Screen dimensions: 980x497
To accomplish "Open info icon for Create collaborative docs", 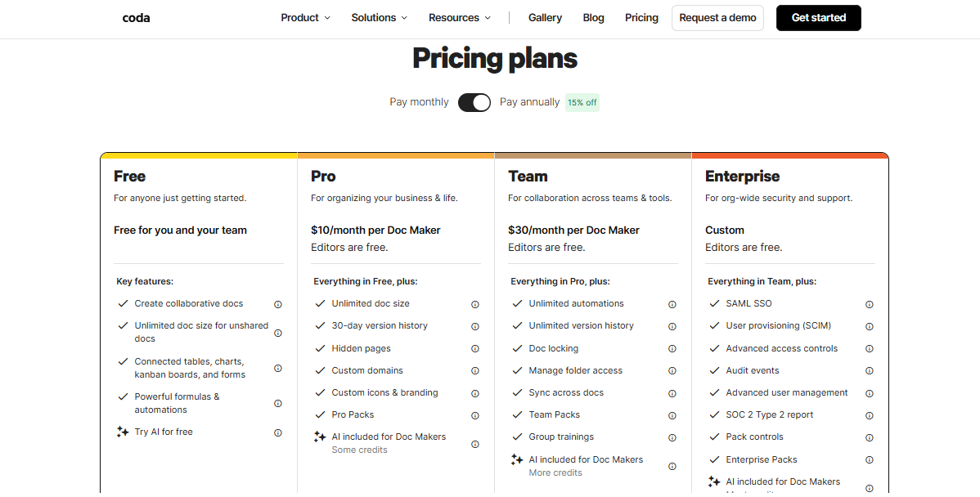I will click(x=278, y=305).
